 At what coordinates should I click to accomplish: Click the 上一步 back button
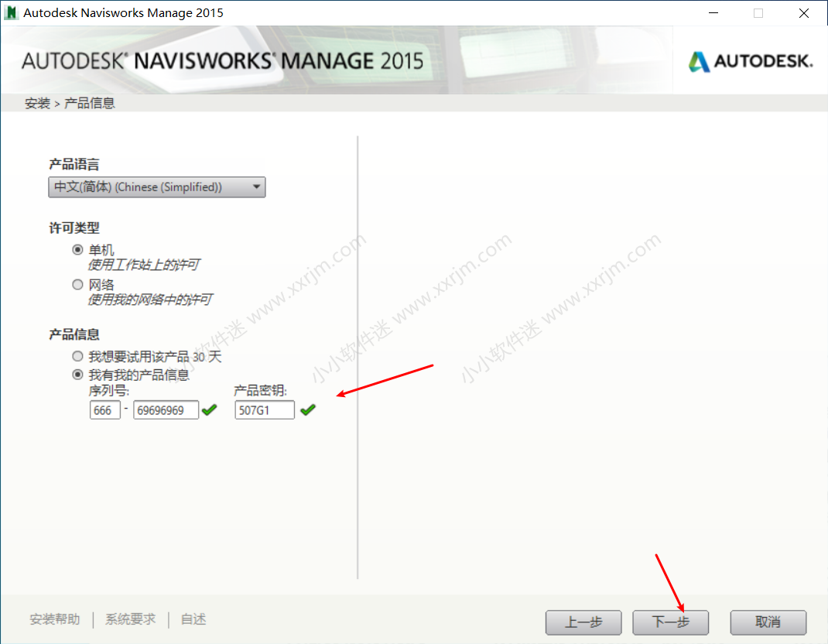pyautogui.click(x=583, y=622)
